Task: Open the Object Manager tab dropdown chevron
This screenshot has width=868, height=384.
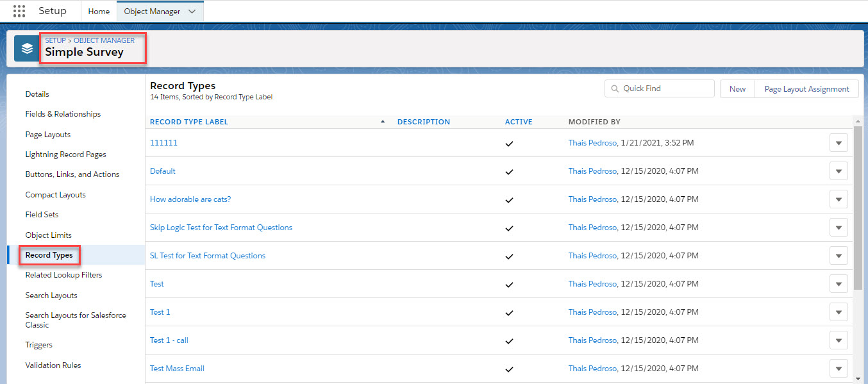Action: coord(192,12)
